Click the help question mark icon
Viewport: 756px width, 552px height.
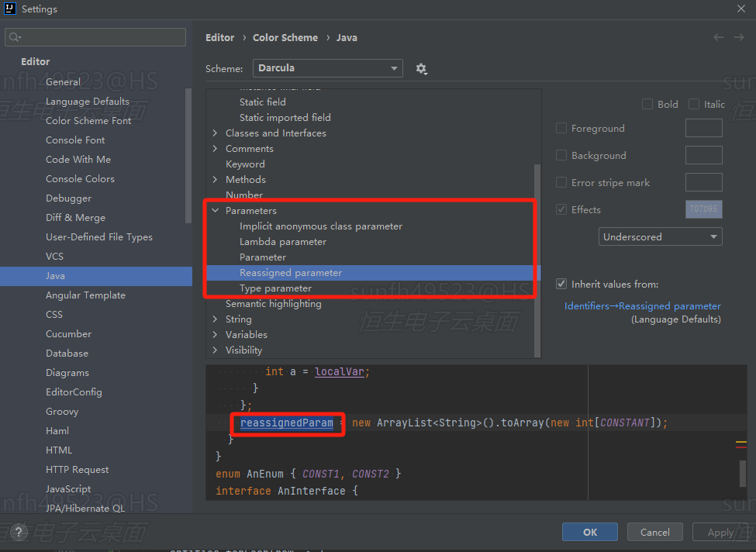point(19,532)
